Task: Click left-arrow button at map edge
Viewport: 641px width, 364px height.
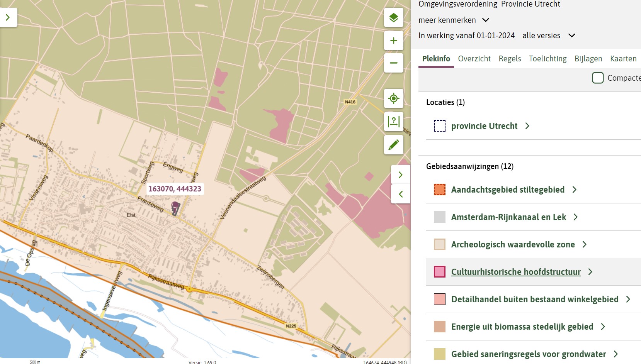Action: tap(401, 194)
